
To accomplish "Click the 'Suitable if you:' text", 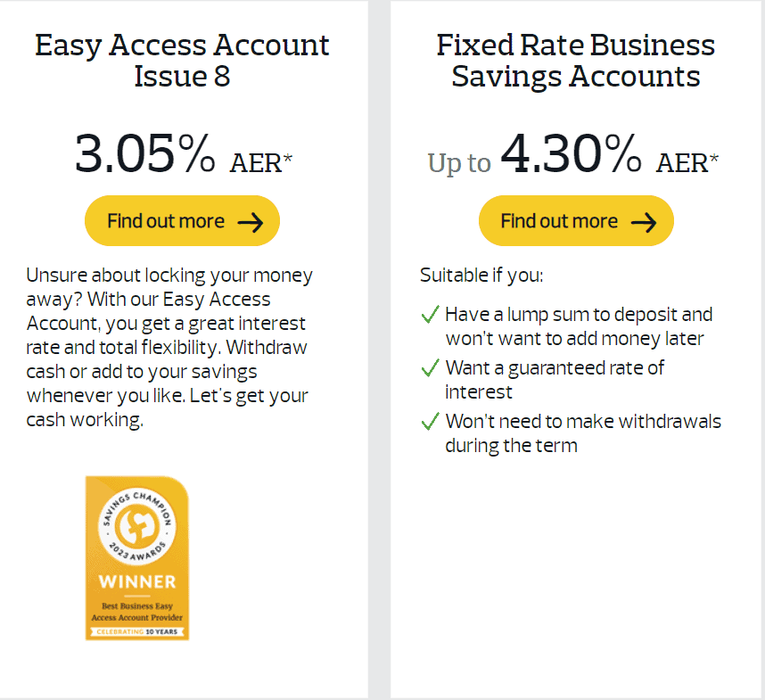I will tap(481, 275).
